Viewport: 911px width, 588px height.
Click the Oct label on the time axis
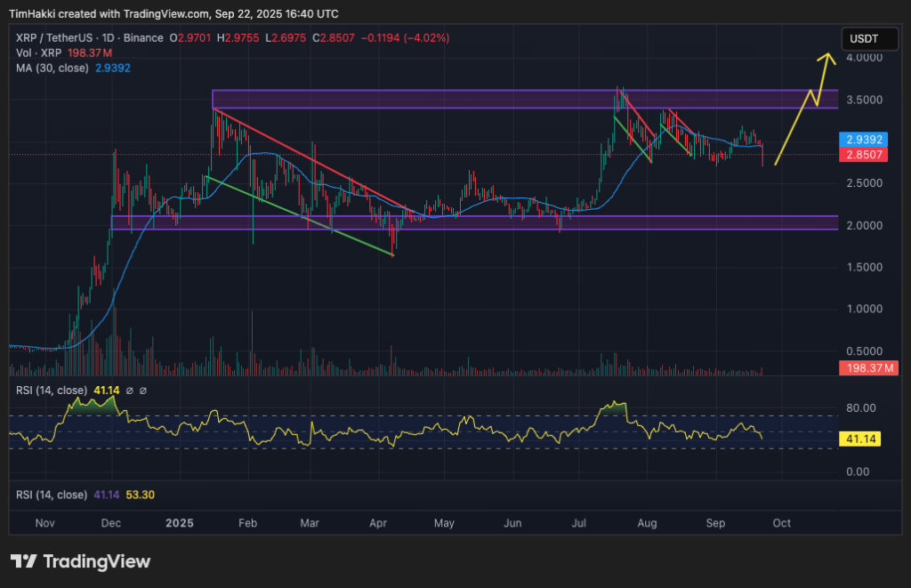(781, 523)
